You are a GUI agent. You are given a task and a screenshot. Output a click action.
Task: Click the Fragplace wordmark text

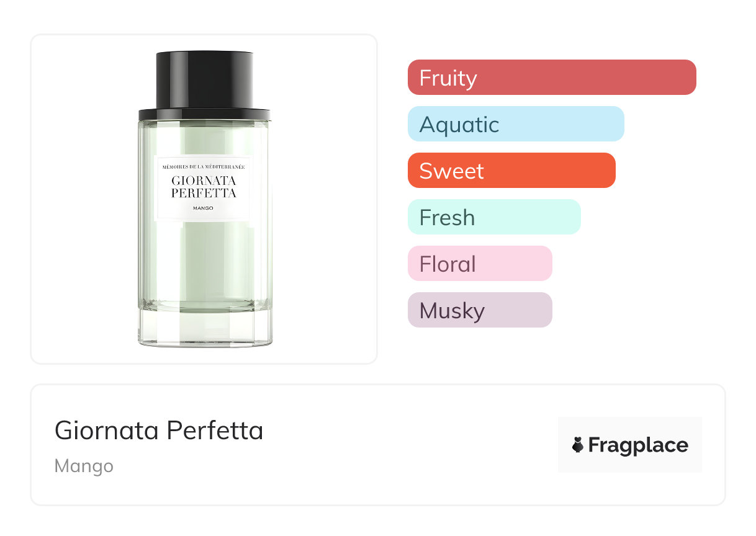638,445
